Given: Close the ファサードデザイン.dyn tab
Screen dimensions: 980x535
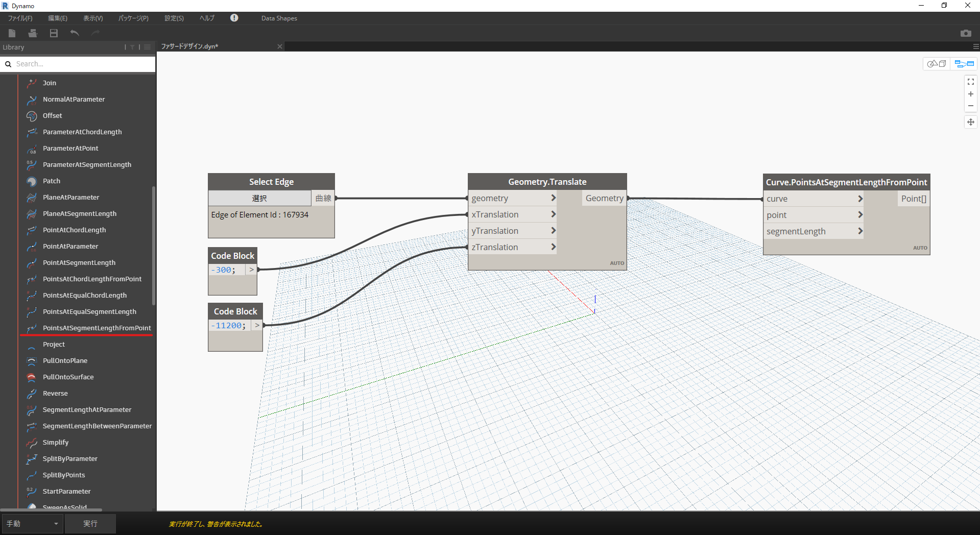Looking at the screenshot, I should 280,46.
